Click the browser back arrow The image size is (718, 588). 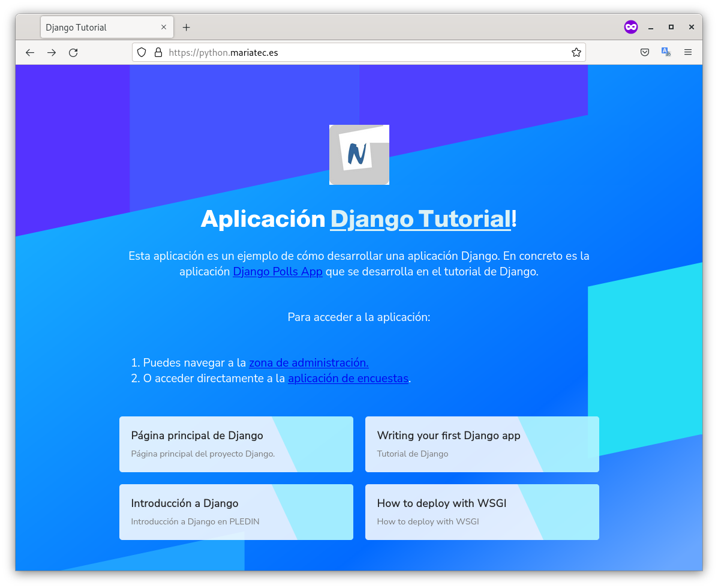point(30,53)
